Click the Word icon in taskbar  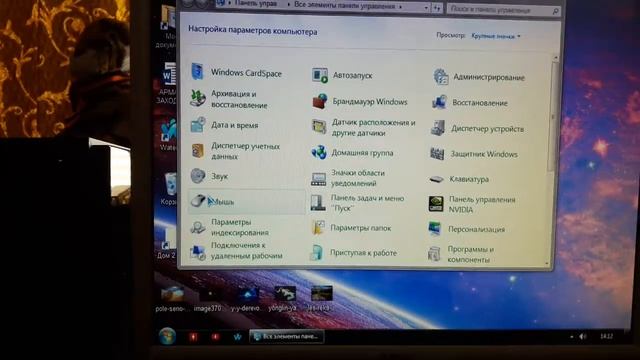pyautogui.click(x=238, y=337)
